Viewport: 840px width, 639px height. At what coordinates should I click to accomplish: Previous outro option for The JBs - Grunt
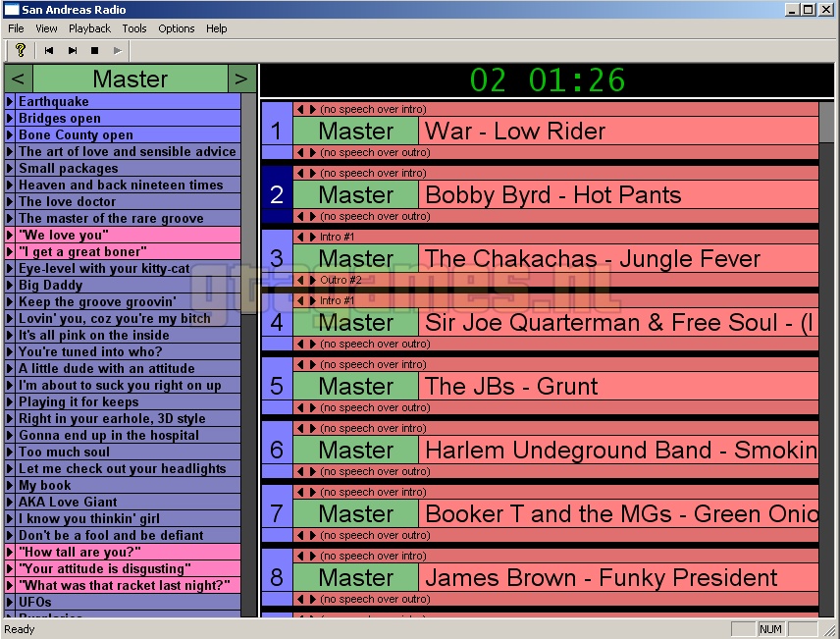tap(300, 407)
